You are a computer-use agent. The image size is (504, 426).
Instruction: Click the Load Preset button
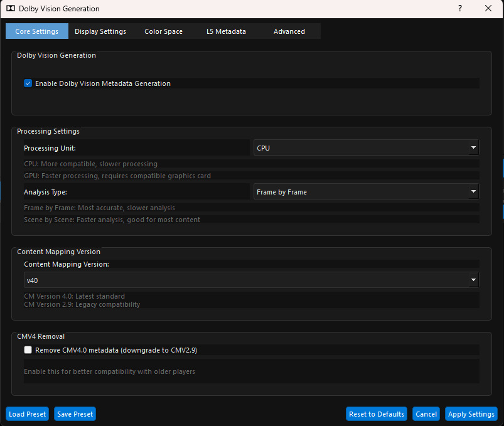point(28,414)
